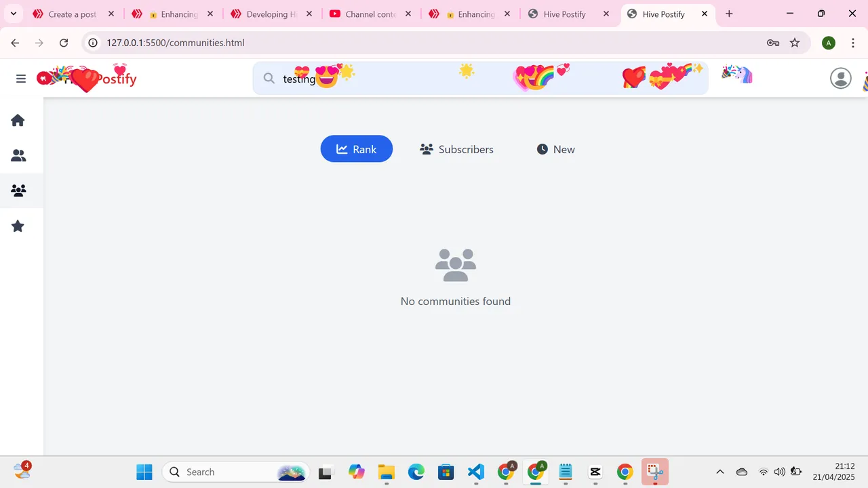This screenshot has height=488, width=868.
Task: Reload the current page
Action: [64, 43]
